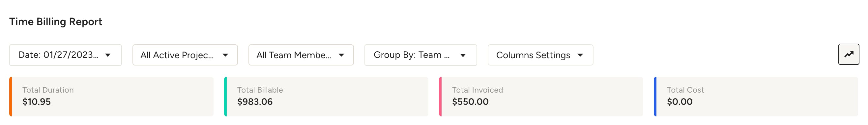Click the $550.00 invoiced amount
Screen dimensions: 868x125
coord(470,102)
